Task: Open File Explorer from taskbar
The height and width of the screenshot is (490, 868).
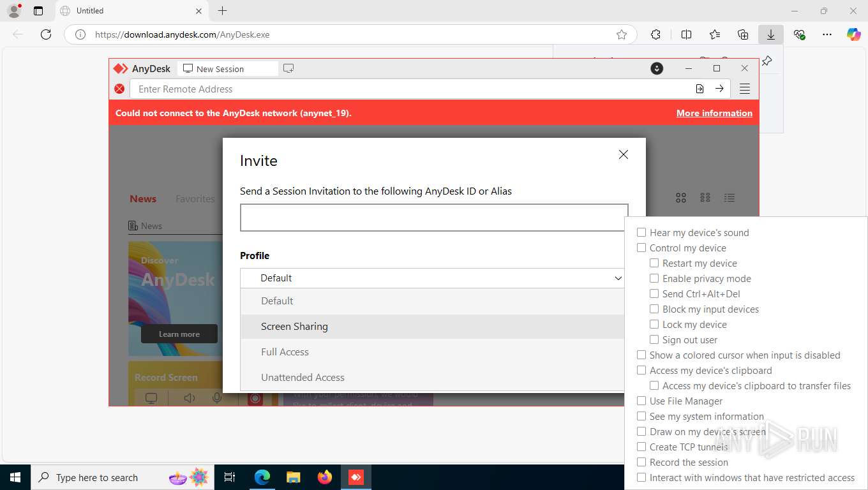Action: tap(293, 477)
